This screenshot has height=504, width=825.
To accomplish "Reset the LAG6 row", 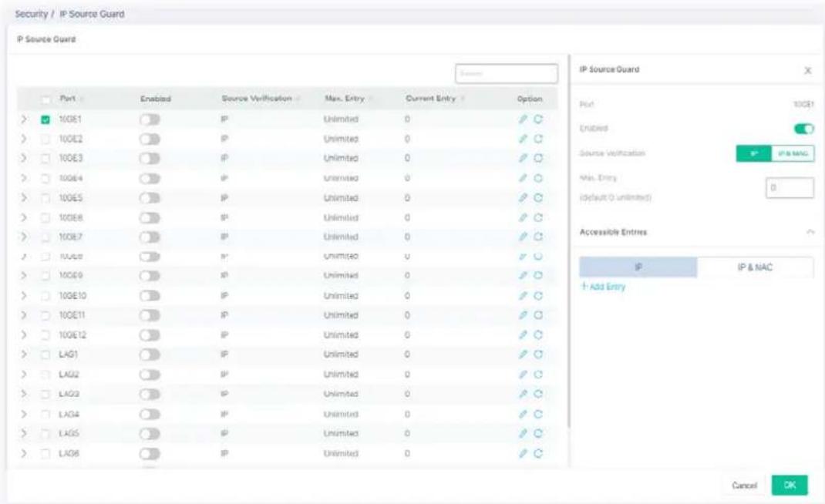I will (x=537, y=453).
